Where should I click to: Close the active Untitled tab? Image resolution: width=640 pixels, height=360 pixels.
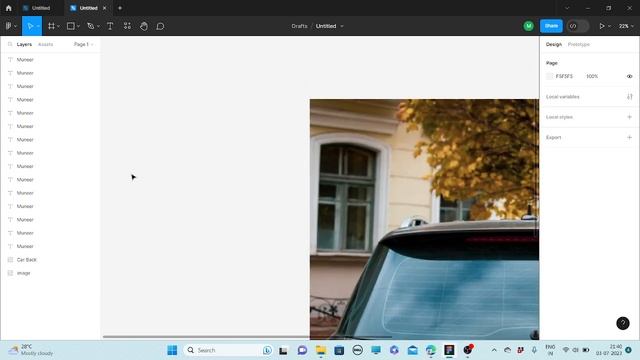pyautogui.click(x=104, y=8)
